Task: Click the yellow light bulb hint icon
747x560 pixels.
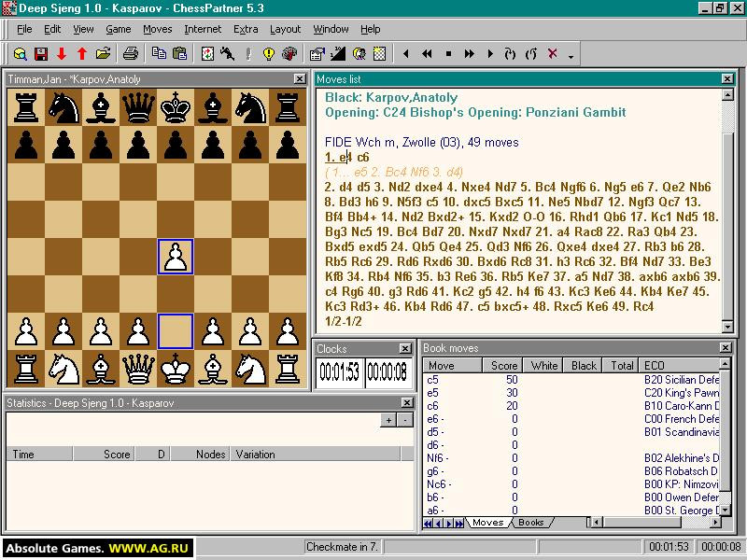Action: point(269,54)
